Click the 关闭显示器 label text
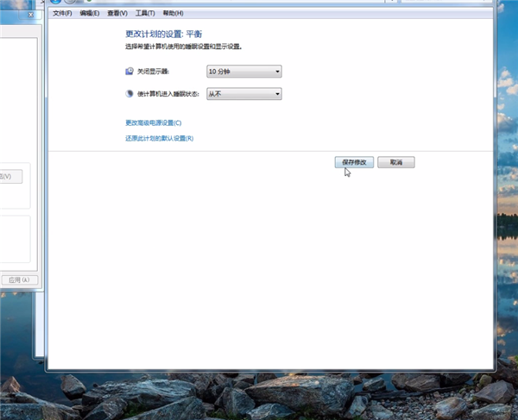518x420 pixels. pyautogui.click(x=153, y=72)
